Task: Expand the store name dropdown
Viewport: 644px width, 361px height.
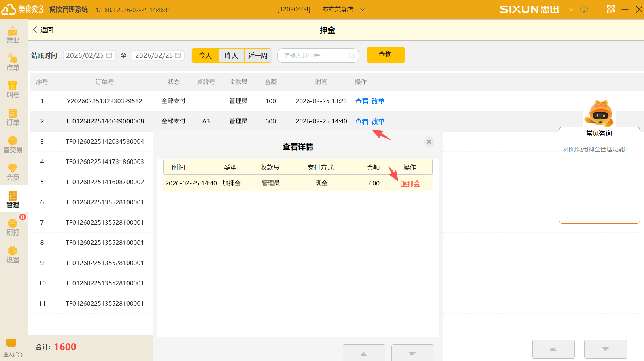Action: click(x=362, y=9)
